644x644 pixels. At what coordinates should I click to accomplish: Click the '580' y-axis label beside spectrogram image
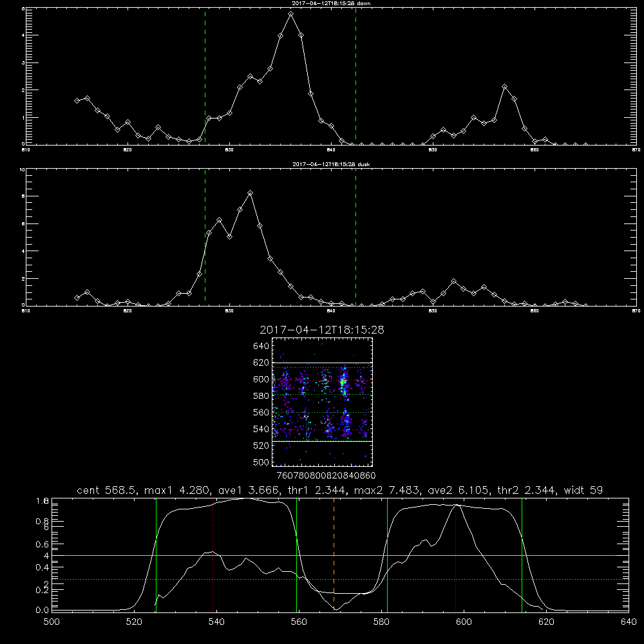coord(261,396)
